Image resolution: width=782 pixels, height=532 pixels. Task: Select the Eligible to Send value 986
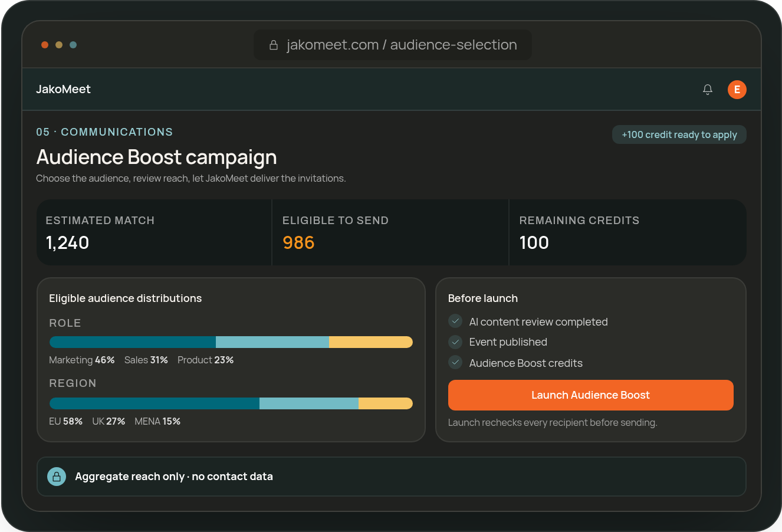click(x=298, y=242)
